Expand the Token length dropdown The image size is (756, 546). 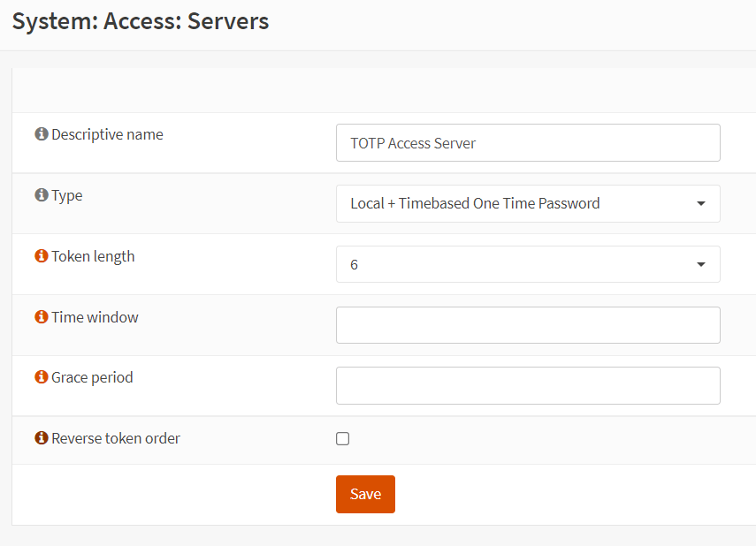click(x=528, y=264)
